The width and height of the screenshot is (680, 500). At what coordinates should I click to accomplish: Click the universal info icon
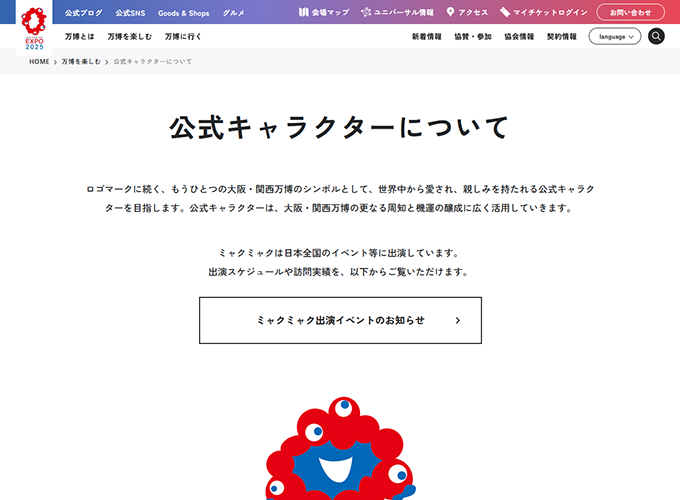click(x=366, y=12)
